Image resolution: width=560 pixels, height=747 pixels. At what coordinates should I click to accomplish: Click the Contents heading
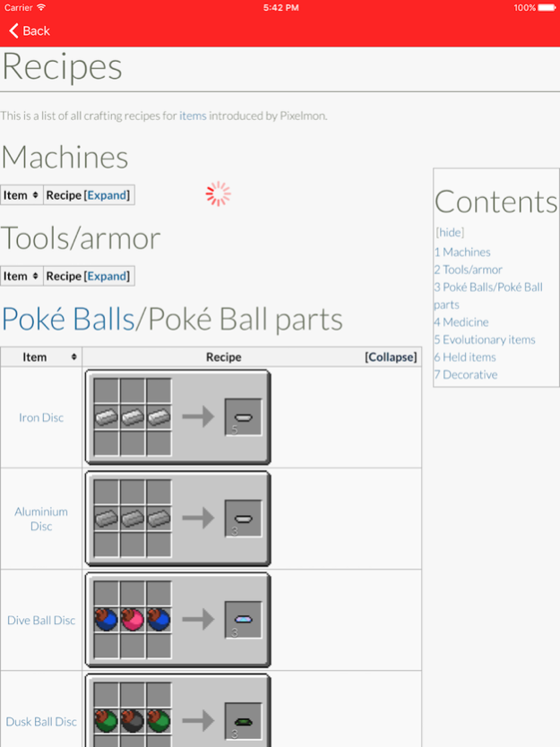[495, 202]
